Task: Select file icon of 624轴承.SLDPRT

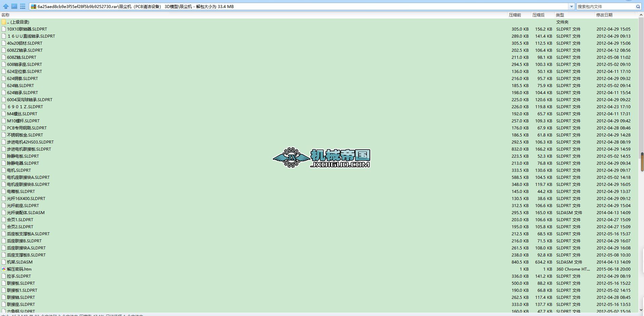Action: (4, 92)
